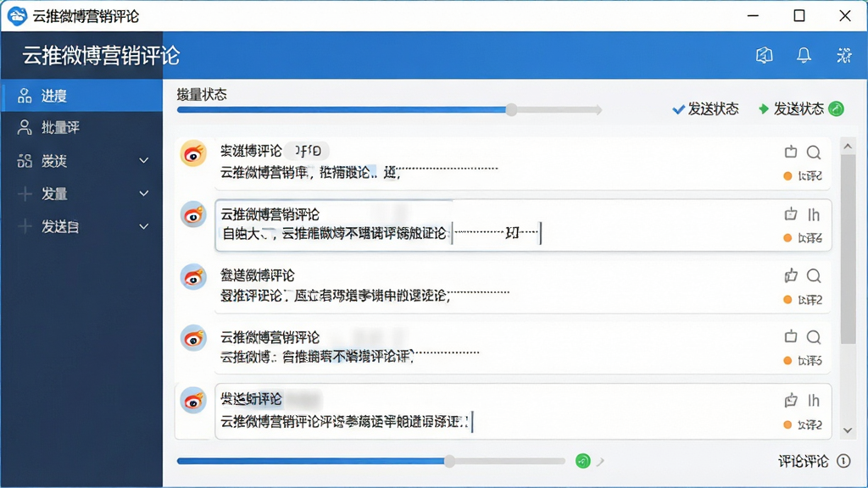Open settings icon at header right end
This screenshot has width=868, height=488.
(x=843, y=55)
